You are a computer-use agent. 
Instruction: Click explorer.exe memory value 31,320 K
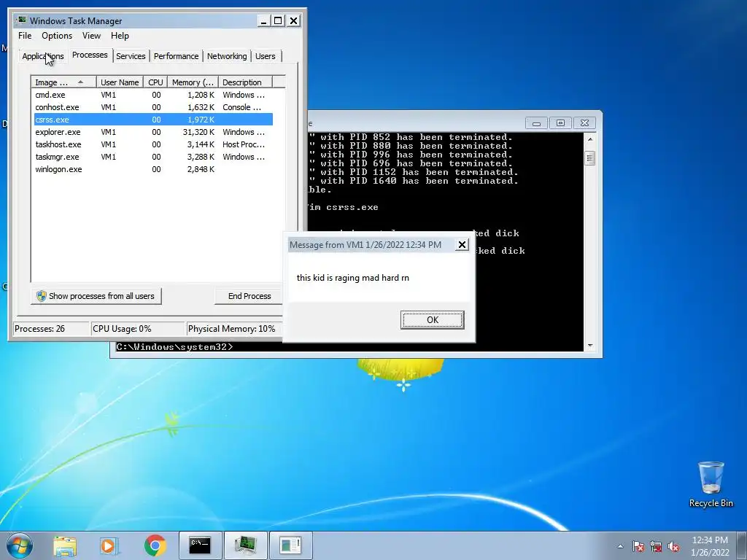pos(198,132)
